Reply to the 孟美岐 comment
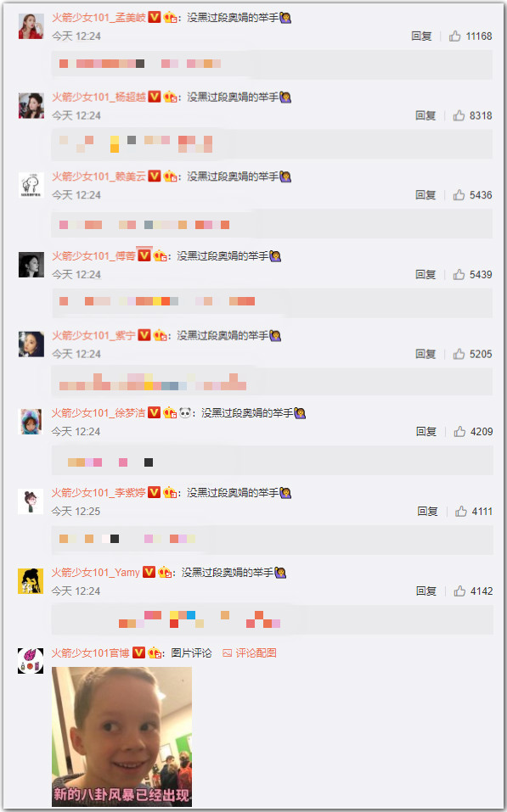 pyautogui.click(x=421, y=36)
